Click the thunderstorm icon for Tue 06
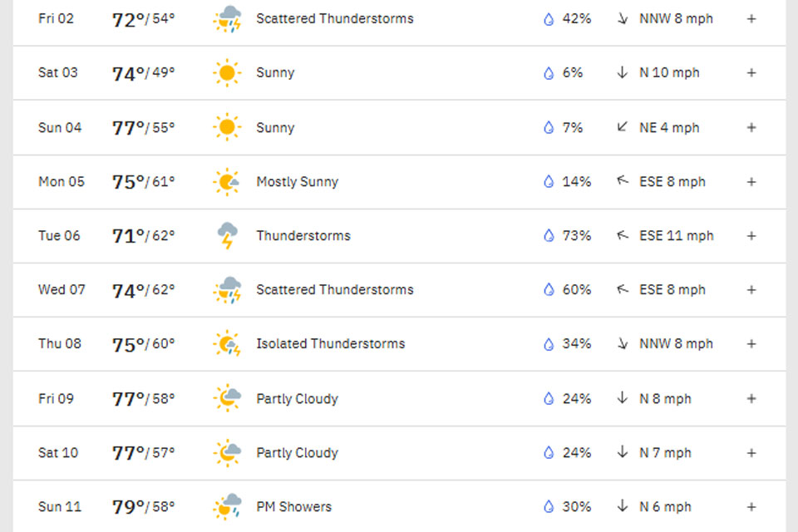Screen dimensions: 798x532 coord(227,236)
